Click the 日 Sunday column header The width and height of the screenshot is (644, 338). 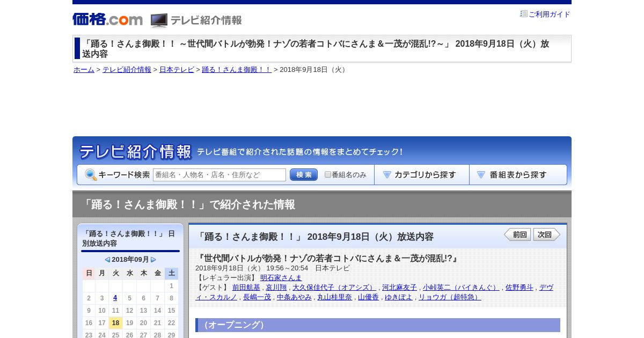(x=89, y=274)
